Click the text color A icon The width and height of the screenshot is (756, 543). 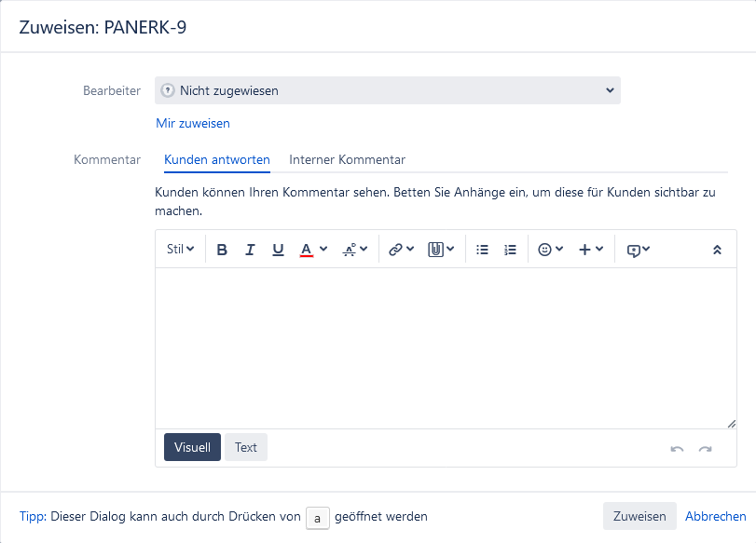[306, 250]
